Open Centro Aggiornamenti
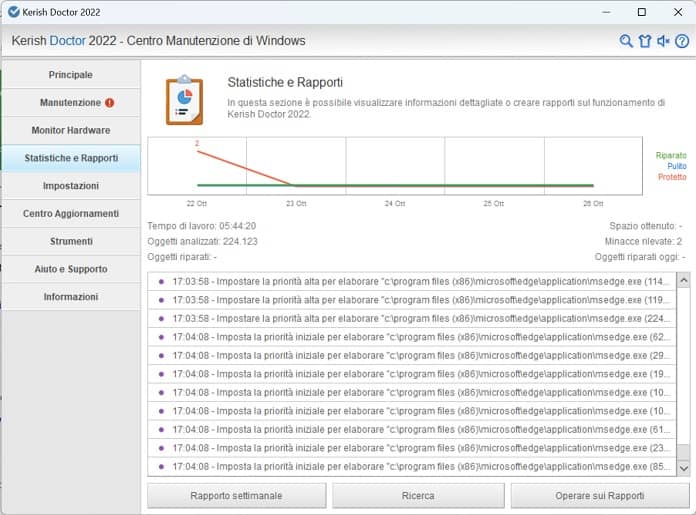Screen dimensions: 696x515 [71, 214]
